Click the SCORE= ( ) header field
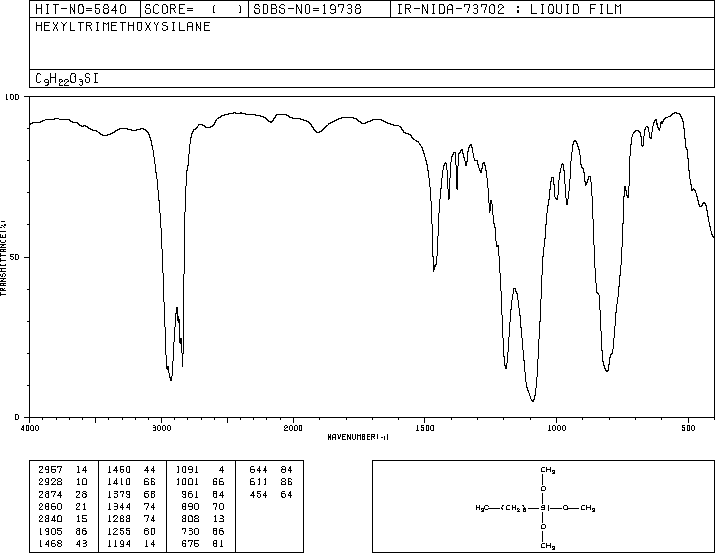This screenshot has width=715, height=553. click(x=193, y=9)
